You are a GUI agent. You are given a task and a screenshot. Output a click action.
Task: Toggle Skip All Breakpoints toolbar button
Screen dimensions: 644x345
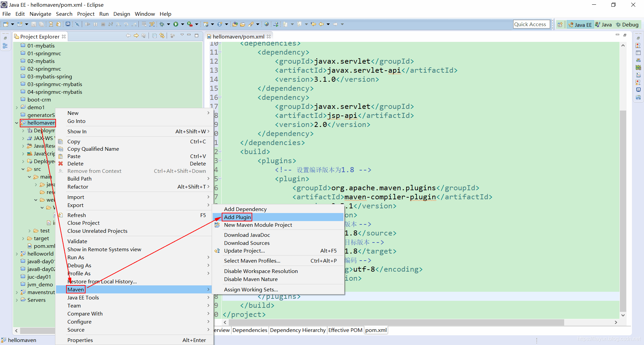pos(77,24)
